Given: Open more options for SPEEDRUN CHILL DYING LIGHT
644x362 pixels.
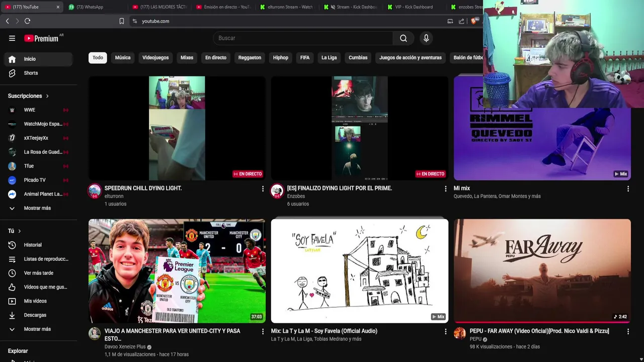Looking at the screenshot, I should 263,189.
